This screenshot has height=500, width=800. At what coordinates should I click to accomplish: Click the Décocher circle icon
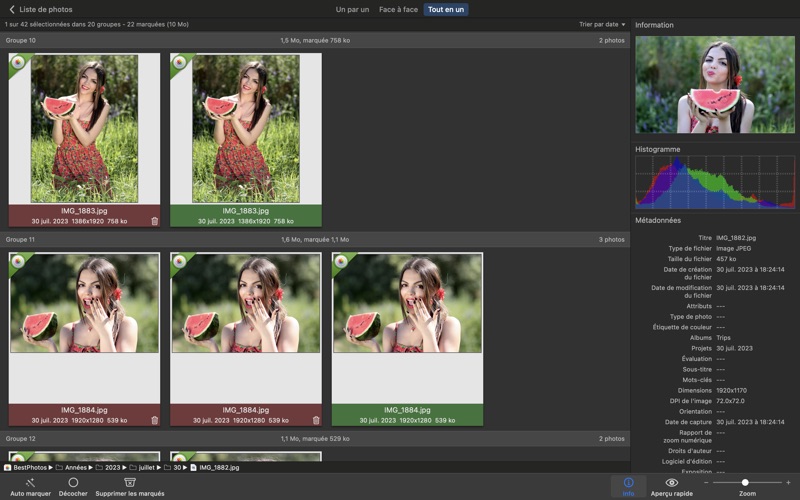[73, 482]
